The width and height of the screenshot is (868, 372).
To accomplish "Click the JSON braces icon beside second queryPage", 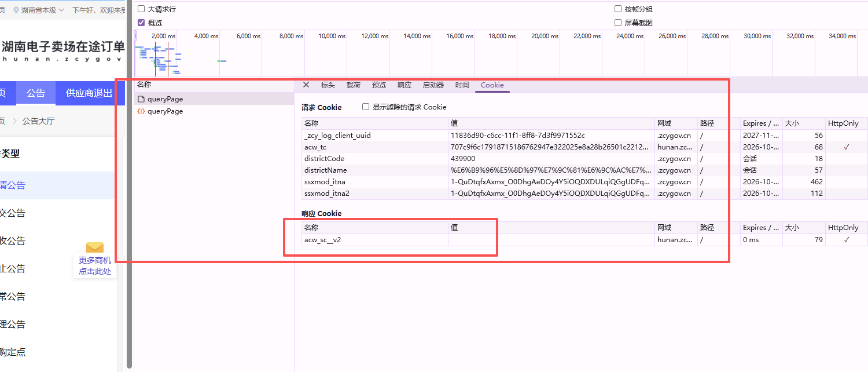I will [x=141, y=111].
